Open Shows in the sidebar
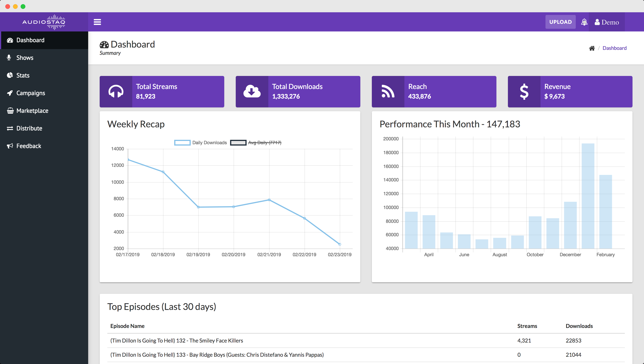Image resolution: width=644 pixels, height=364 pixels. tap(25, 58)
